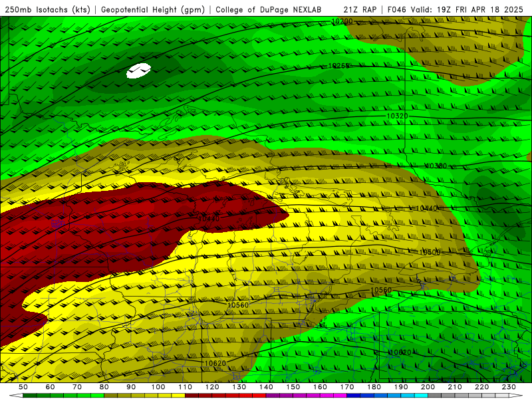Click the 90 tick label on the colorbar

coord(131,387)
